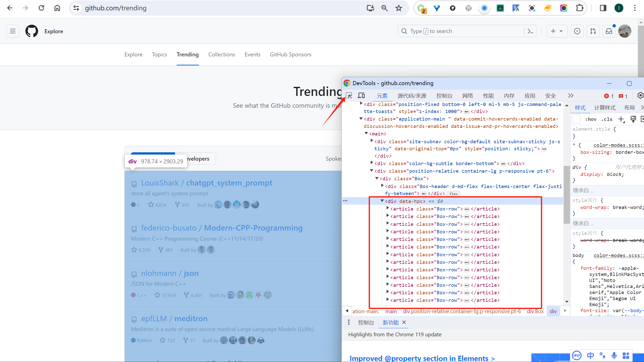Open the create-new plus dropdown
The height and width of the screenshot is (362, 644).
(557, 31)
